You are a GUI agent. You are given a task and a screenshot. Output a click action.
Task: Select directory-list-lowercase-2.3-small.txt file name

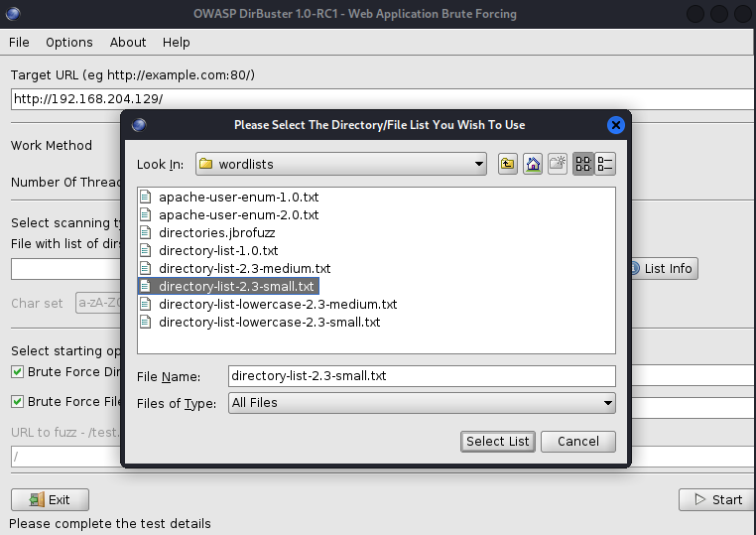point(270,322)
